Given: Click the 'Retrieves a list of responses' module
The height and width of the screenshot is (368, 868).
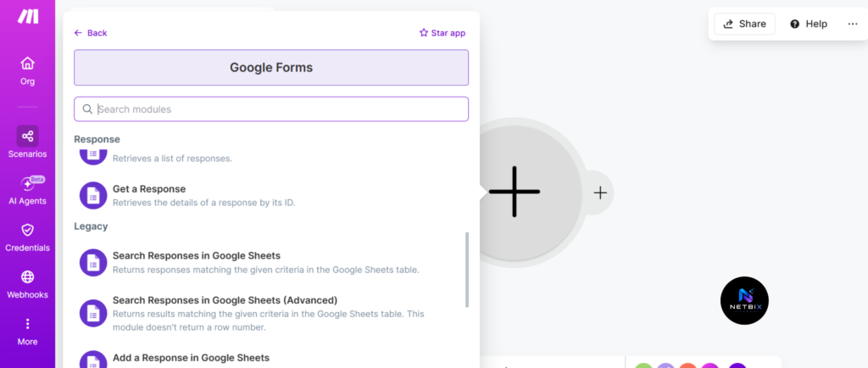Looking at the screenshot, I should click(271, 157).
